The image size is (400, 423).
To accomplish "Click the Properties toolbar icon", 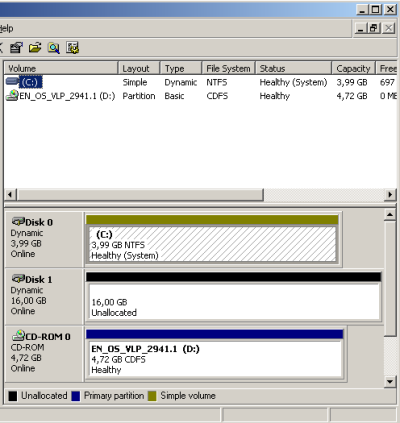I will pyautogui.click(x=16, y=48).
